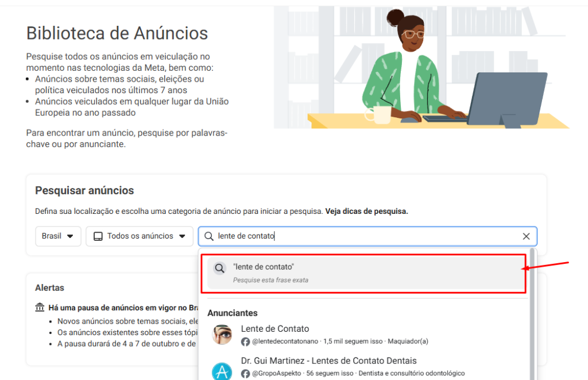Image resolution: width=588 pixels, height=380 pixels.
Task: Choose advertiser Lente de Contato
Action: pos(274,329)
